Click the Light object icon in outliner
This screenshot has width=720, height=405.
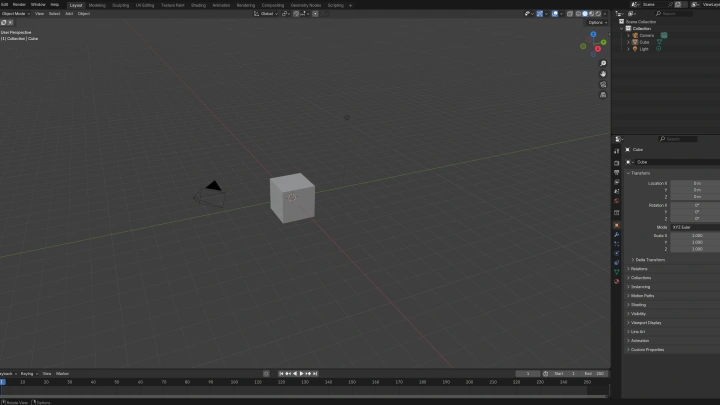click(635, 49)
